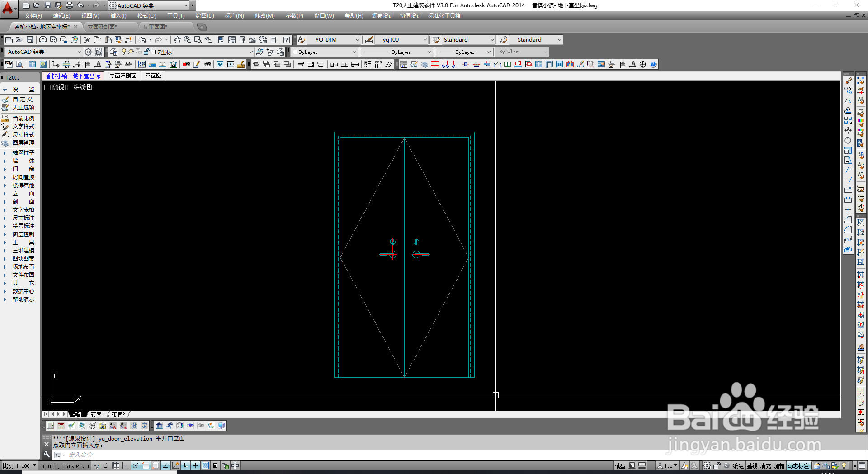
Task: Toggle Dynamic Input in status bar
Action: pos(185,465)
